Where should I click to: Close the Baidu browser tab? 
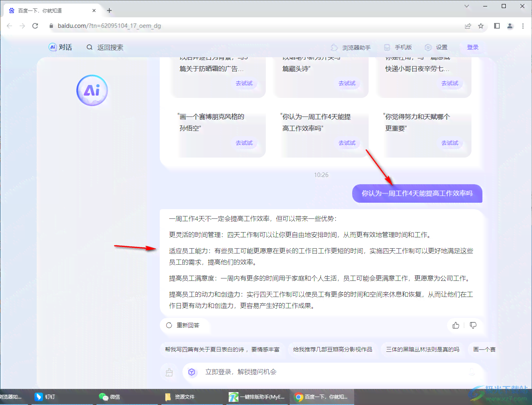pos(94,10)
